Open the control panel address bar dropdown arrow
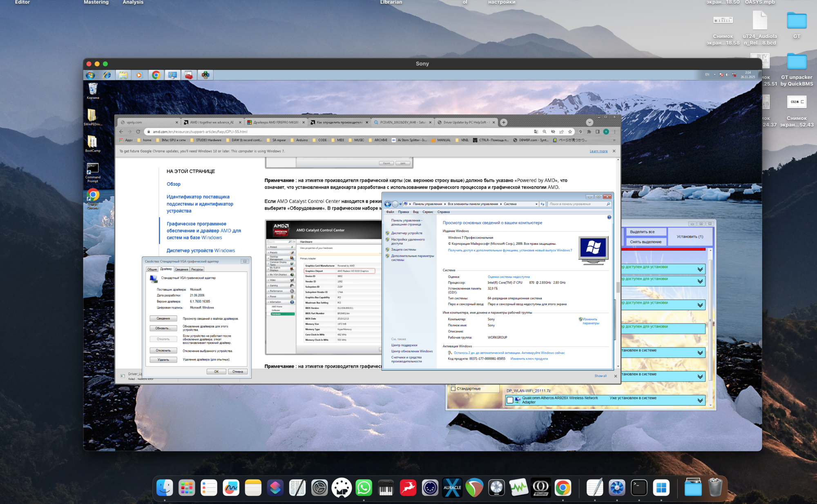 click(x=536, y=204)
